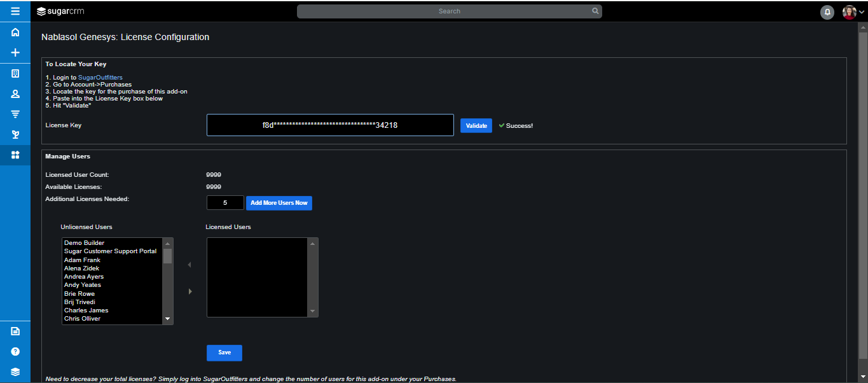
Task: Select Charles James in Unlicensed Users
Action: click(113, 310)
